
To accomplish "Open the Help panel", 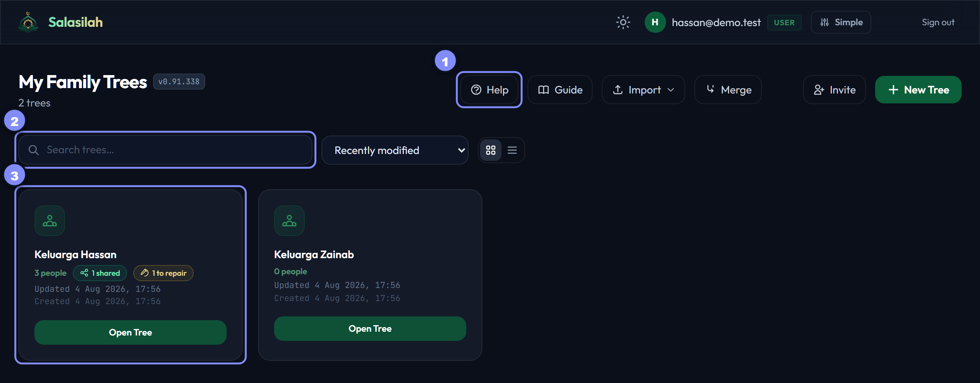I will 489,90.
